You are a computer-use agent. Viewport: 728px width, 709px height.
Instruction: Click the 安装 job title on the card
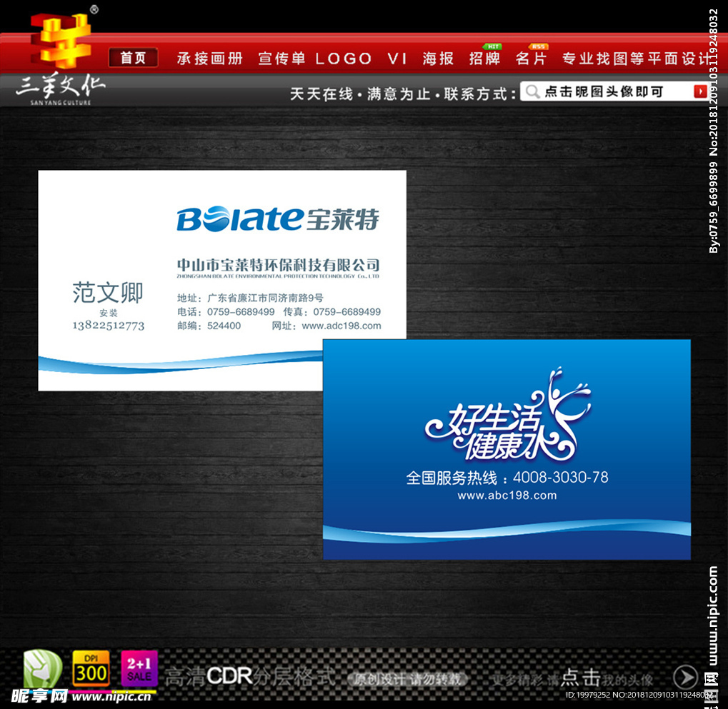tap(109, 313)
